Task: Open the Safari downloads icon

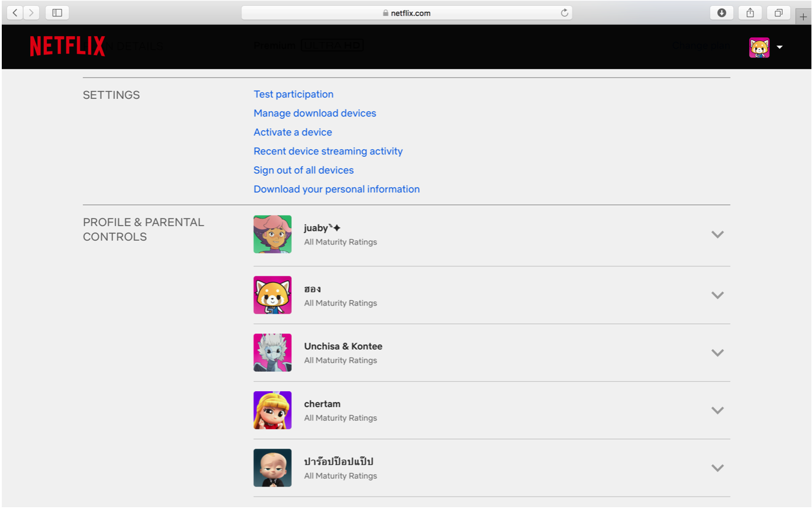Action: [721, 12]
